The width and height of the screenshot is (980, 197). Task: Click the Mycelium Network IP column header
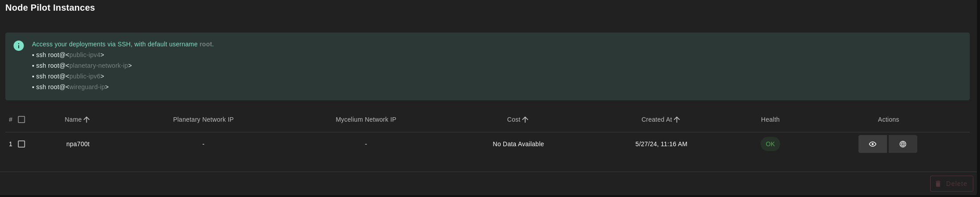pos(366,119)
